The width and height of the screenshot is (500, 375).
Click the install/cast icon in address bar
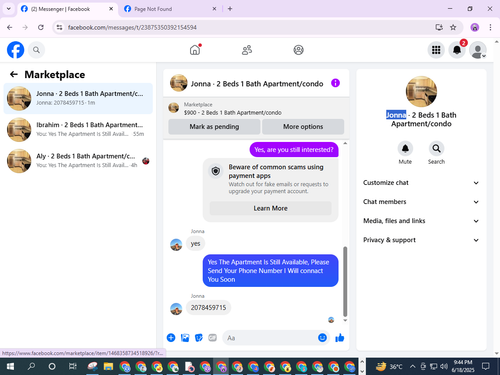click(x=439, y=27)
